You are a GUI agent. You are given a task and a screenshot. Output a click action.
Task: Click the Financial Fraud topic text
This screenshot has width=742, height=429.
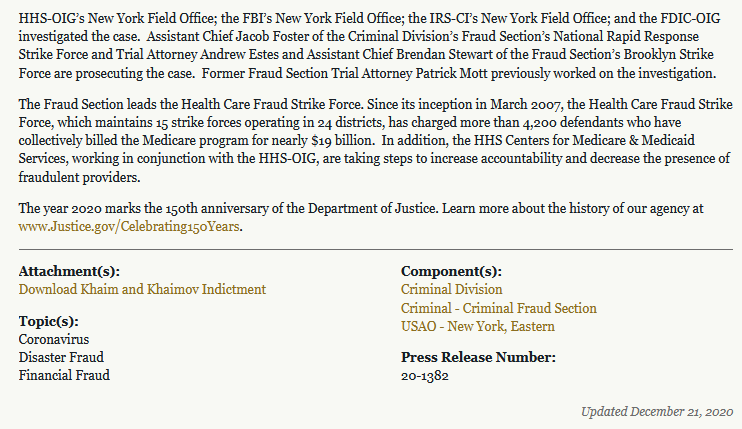(64, 375)
